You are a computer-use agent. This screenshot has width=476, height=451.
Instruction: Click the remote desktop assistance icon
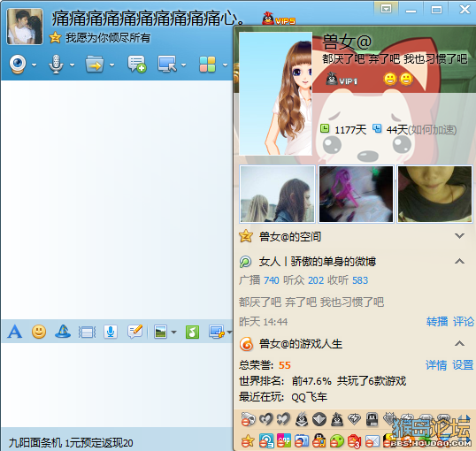167,64
